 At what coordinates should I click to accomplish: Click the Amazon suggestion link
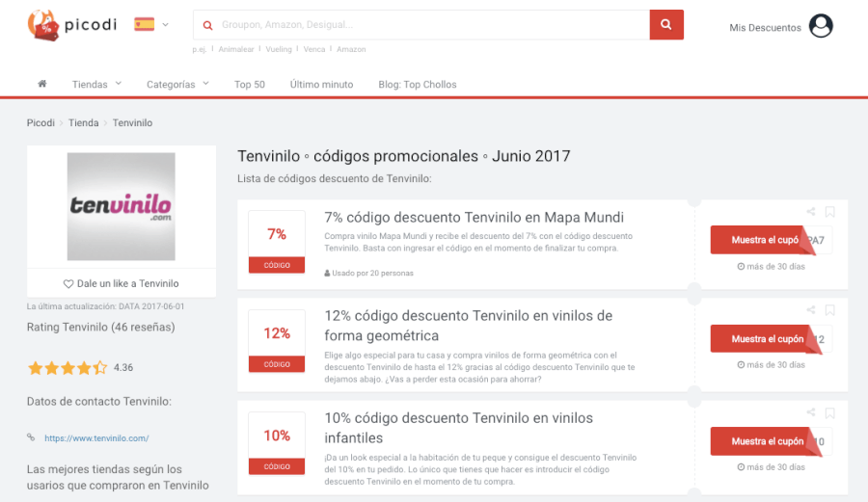(351, 49)
